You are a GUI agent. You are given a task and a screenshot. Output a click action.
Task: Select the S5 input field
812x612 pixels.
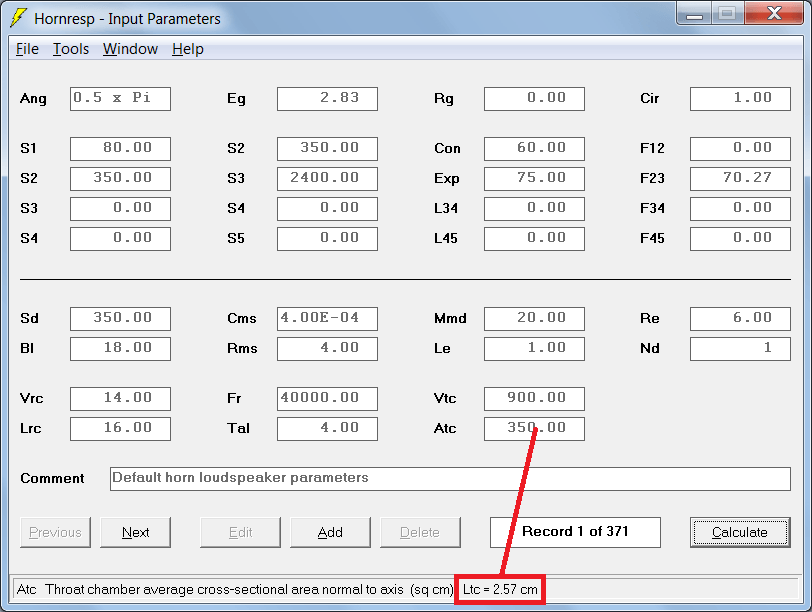point(327,239)
